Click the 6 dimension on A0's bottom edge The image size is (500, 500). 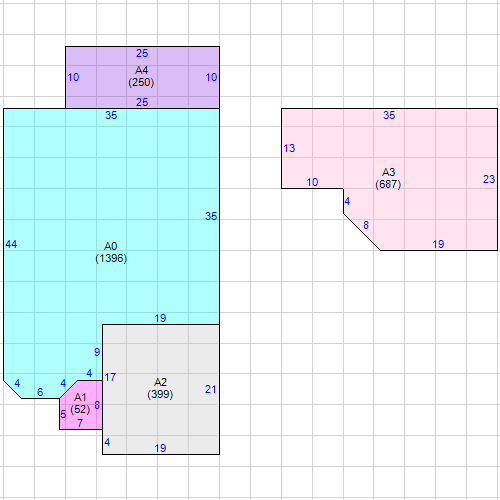click(40, 392)
